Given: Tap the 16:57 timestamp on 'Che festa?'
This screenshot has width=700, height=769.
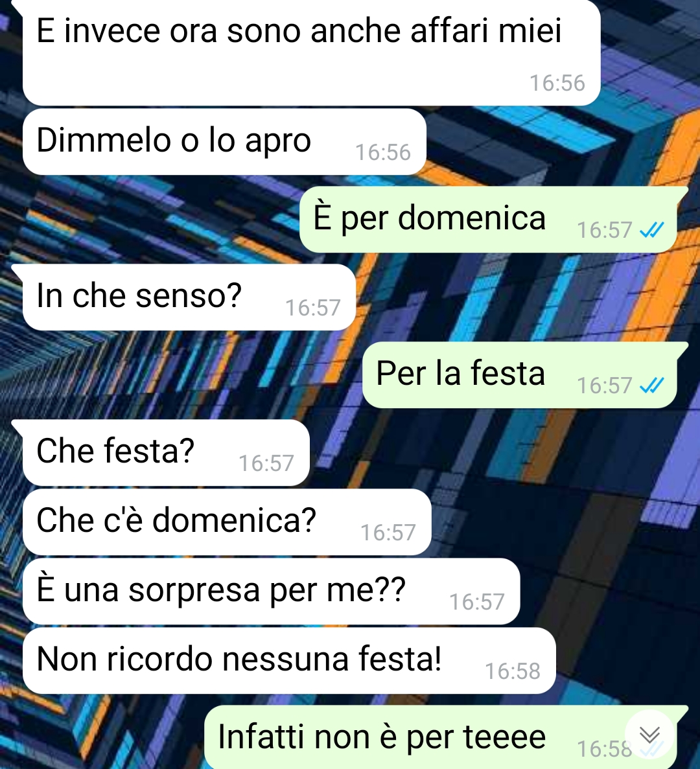Looking at the screenshot, I should coord(266,463).
